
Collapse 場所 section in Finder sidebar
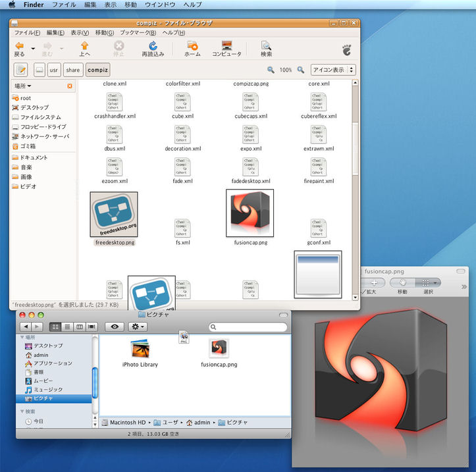(x=22, y=337)
